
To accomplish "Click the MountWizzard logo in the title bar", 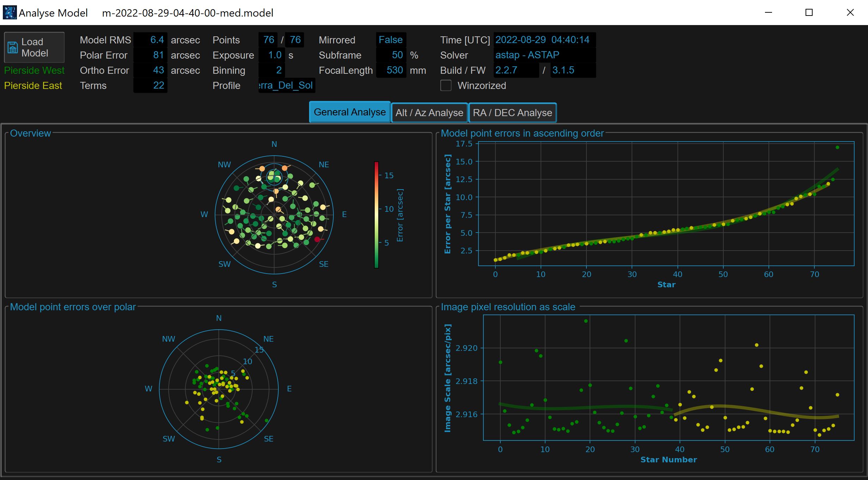I will (10, 12).
